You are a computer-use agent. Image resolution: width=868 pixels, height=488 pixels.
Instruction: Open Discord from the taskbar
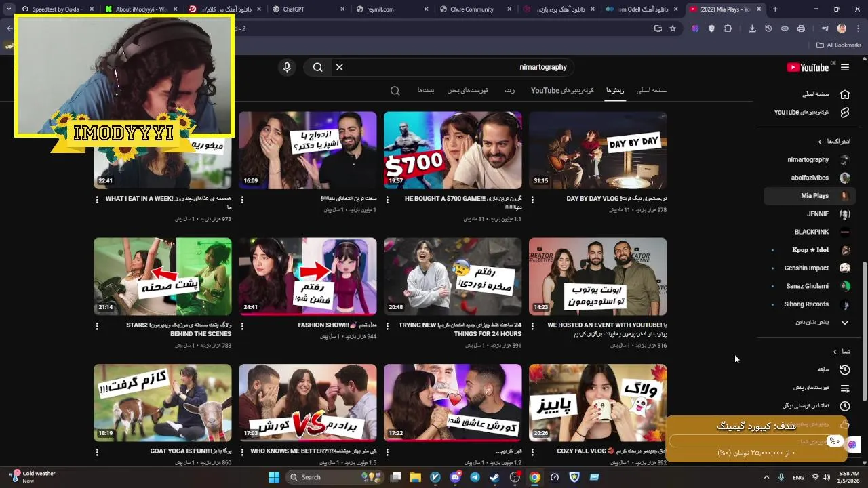coord(455,477)
